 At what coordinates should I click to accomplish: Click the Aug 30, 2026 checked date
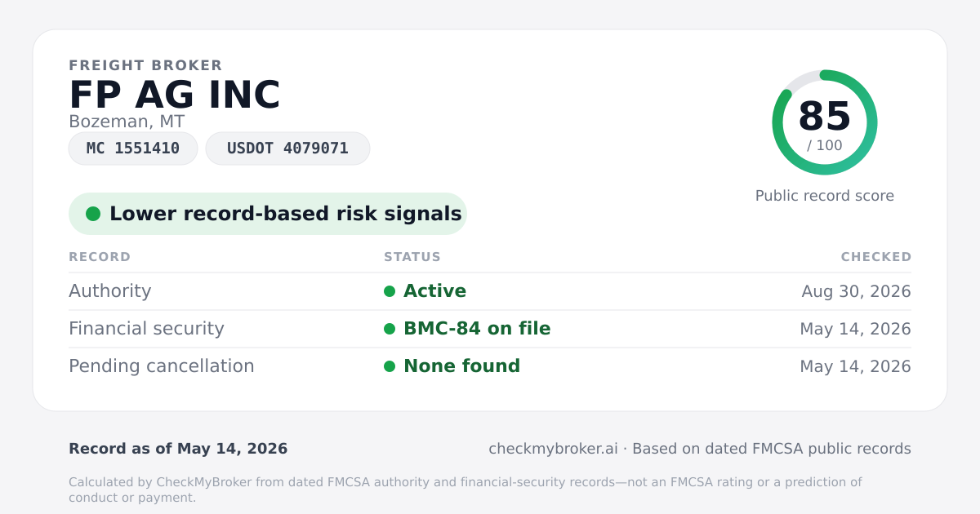pos(856,291)
